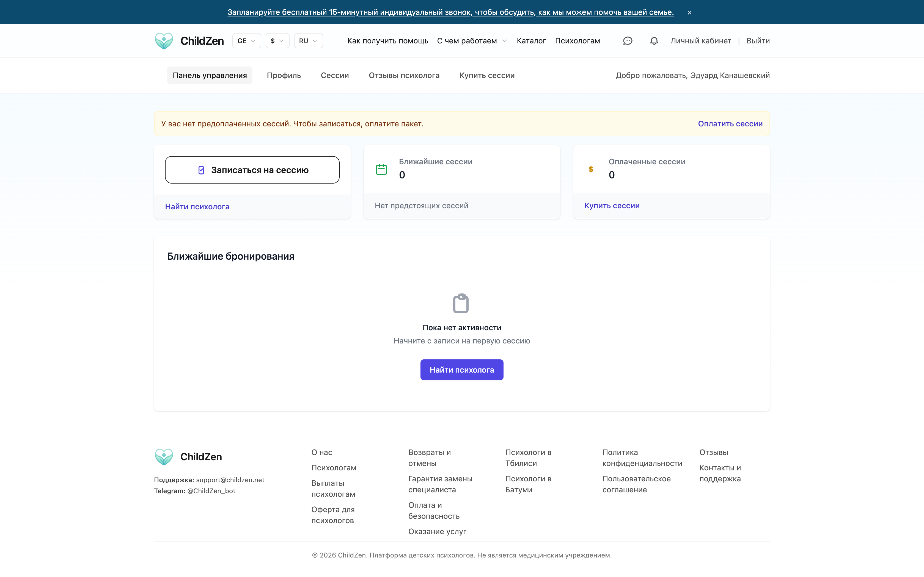Open the chat messages icon
The height and width of the screenshot is (577, 924).
pyautogui.click(x=627, y=41)
